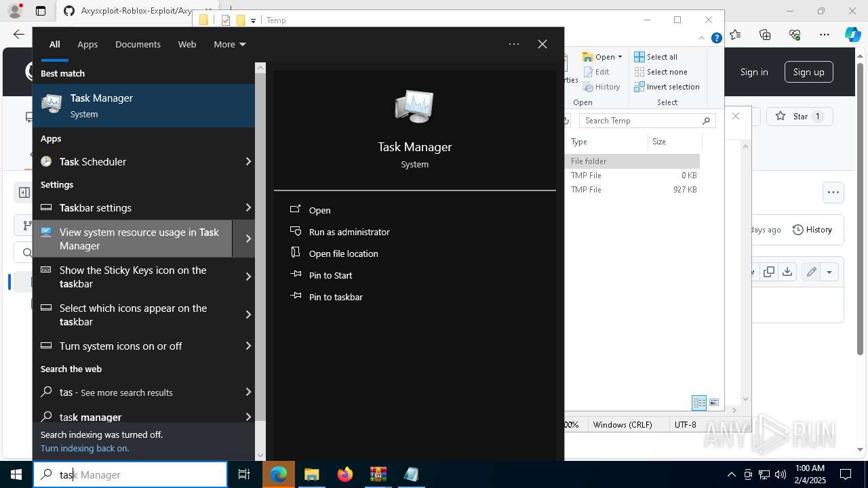868x488 pixels.
Task: Switch to the Documents search tab
Action: point(138,44)
